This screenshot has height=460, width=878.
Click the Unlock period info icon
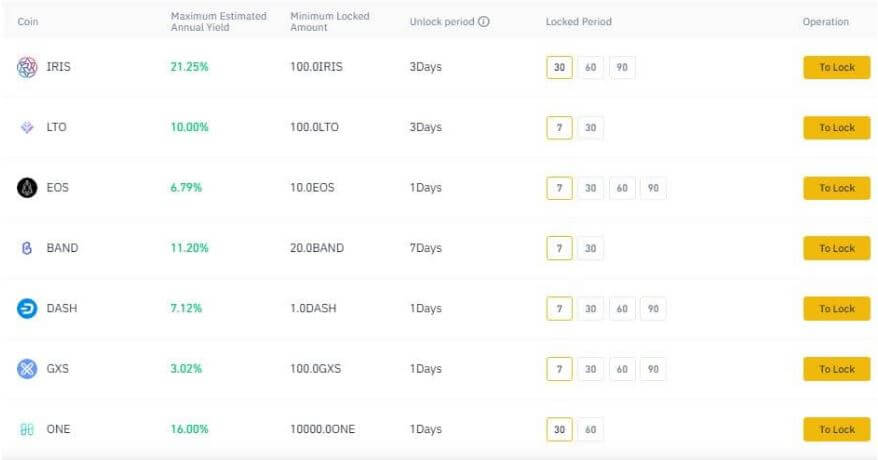484,22
